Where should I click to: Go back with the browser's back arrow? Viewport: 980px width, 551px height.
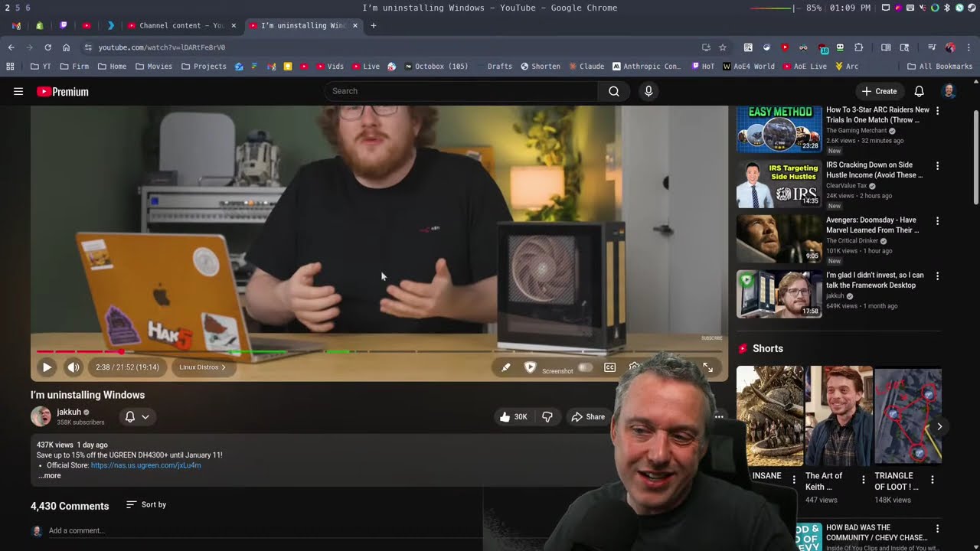(x=11, y=47)
